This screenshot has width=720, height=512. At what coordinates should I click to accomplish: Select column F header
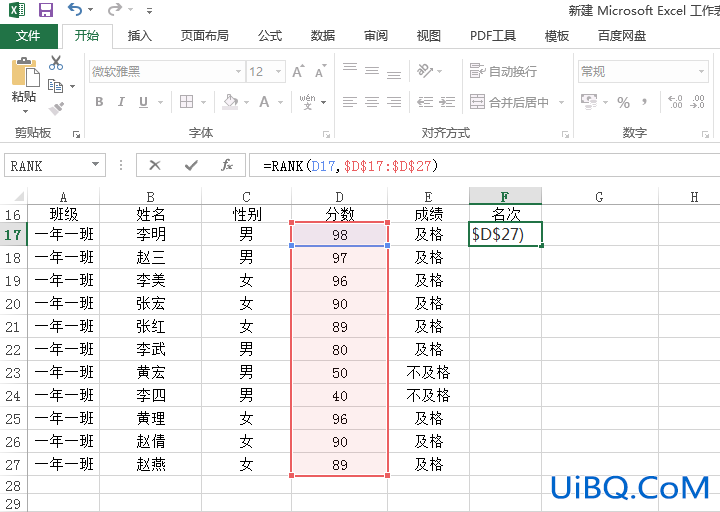point(505,197)
